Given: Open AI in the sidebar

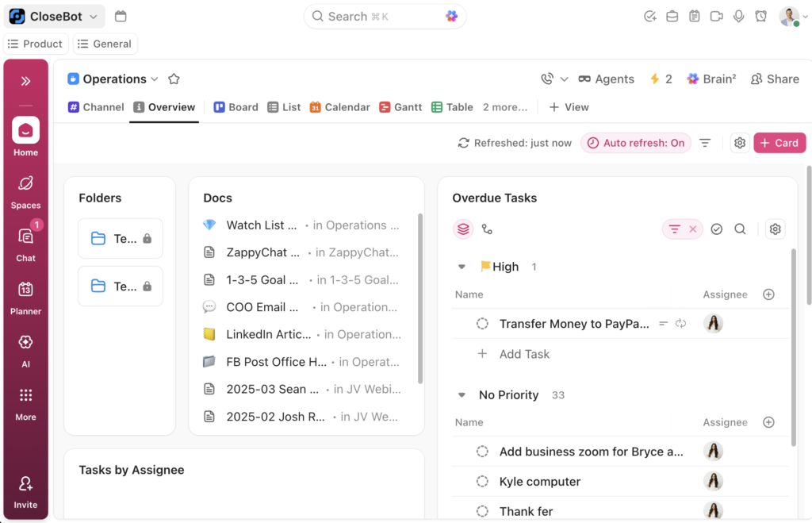Looking at the screenshot, I should click(x=25, y=351).
